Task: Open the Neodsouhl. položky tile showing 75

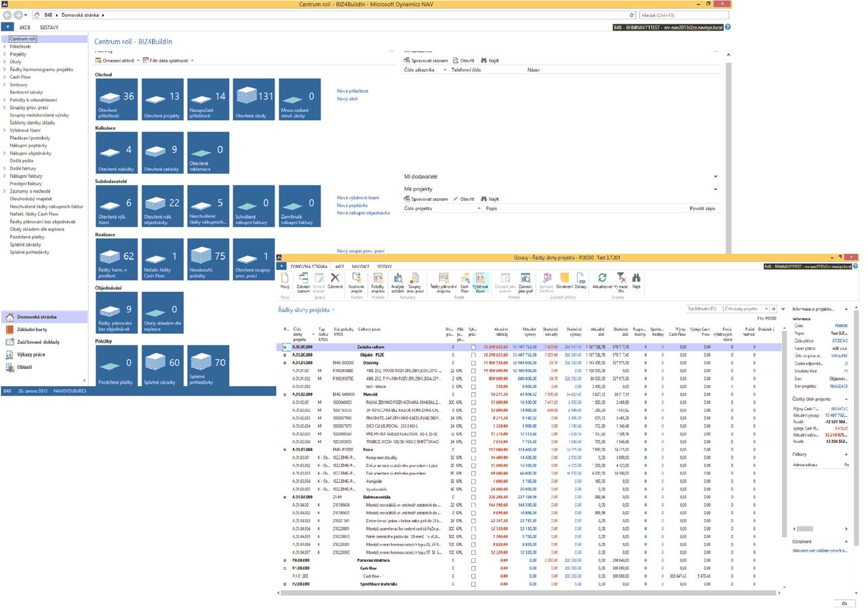Action: (208, 260)
